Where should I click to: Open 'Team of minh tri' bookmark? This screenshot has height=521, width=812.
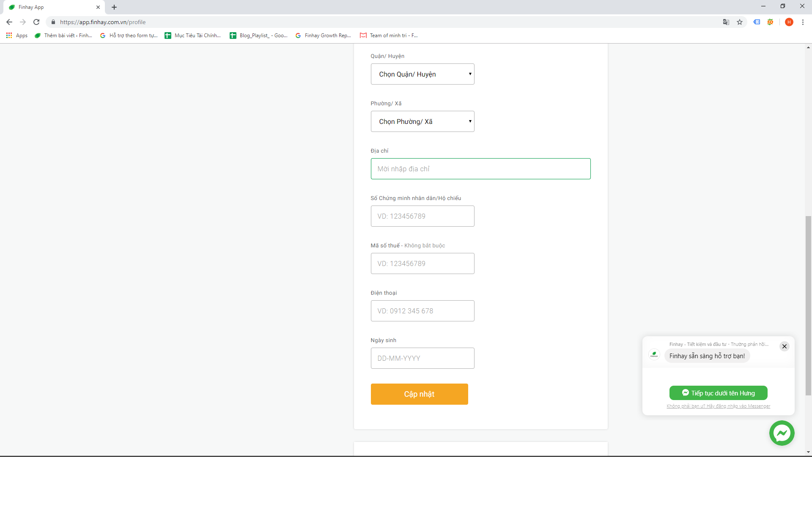pos(389,36)
